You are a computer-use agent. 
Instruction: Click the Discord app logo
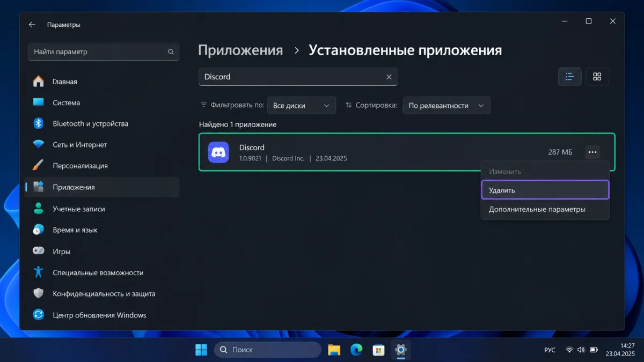(x=218, y=152)
